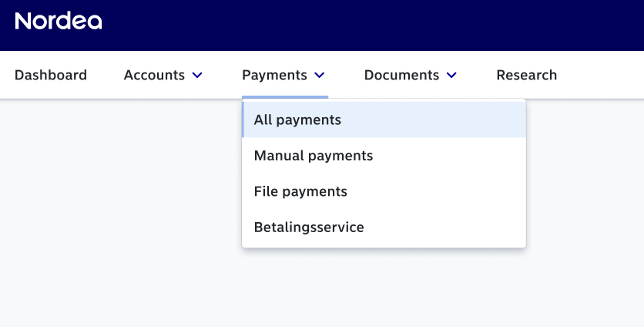Screen dimensions: 644x327
Task: Select All payments from the dropdown
Action: pos(384,120)
